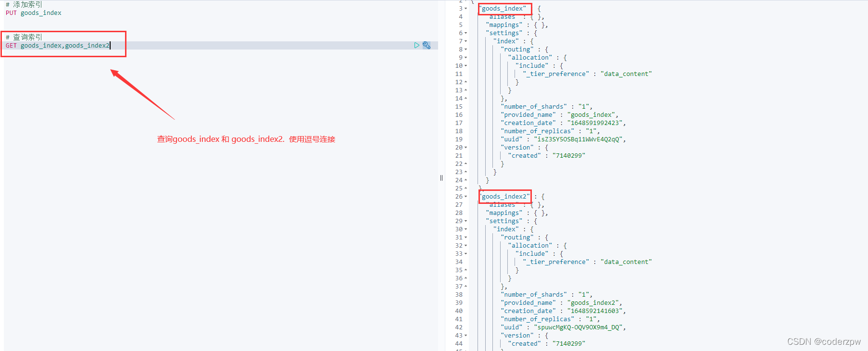
Task: Collapse the settings fold arrow at line 6
Action: (466, 33)
